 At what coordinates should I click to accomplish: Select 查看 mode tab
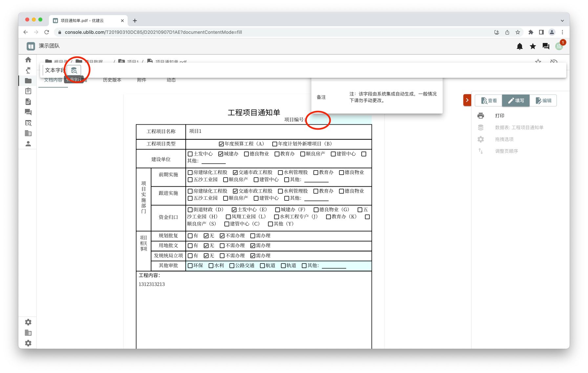click(489, 101)
